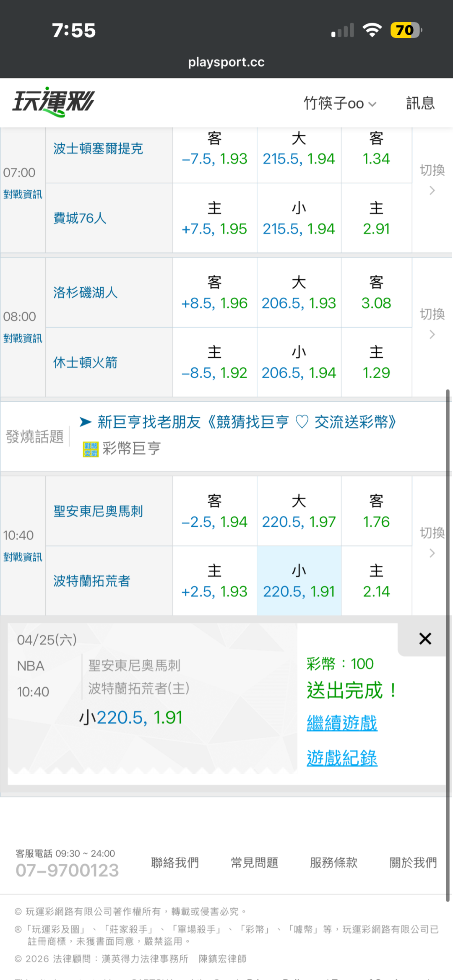Tap the heart symbol in hot topic title
This screenshot has width=453, height=980.
click(x=302, y=422)
